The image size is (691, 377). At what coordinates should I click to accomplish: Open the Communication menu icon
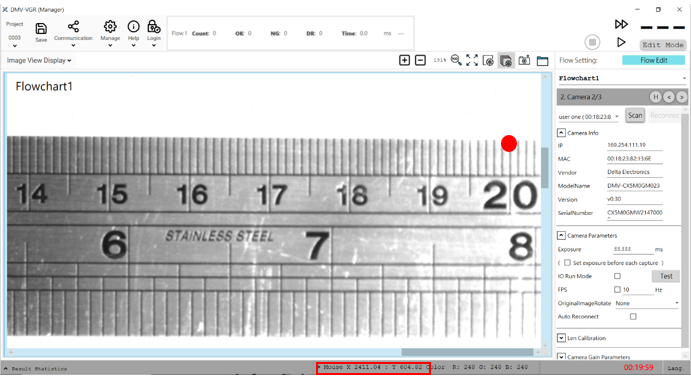[73, 26]
